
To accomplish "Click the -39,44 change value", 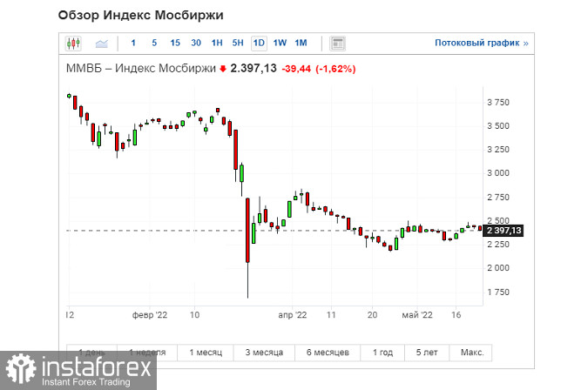I will [296, 69].
